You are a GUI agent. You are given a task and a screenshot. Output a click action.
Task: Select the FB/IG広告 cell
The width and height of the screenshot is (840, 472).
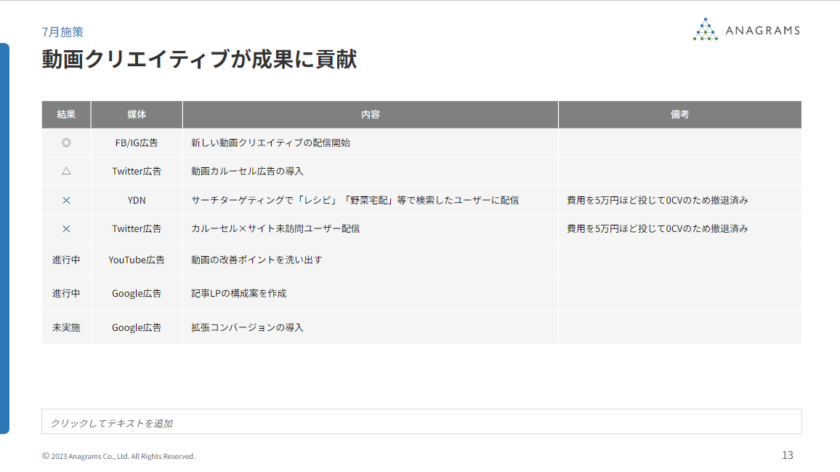point(137,143)
